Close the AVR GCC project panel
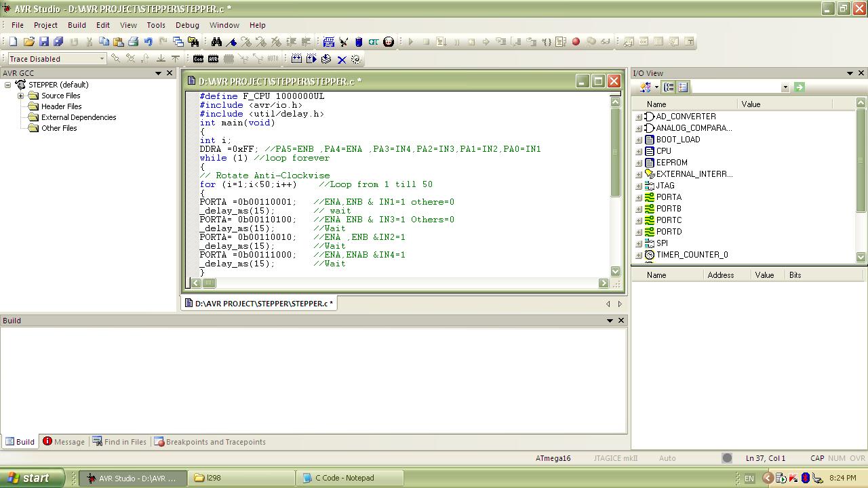868x488 pixels. point(170,73)
